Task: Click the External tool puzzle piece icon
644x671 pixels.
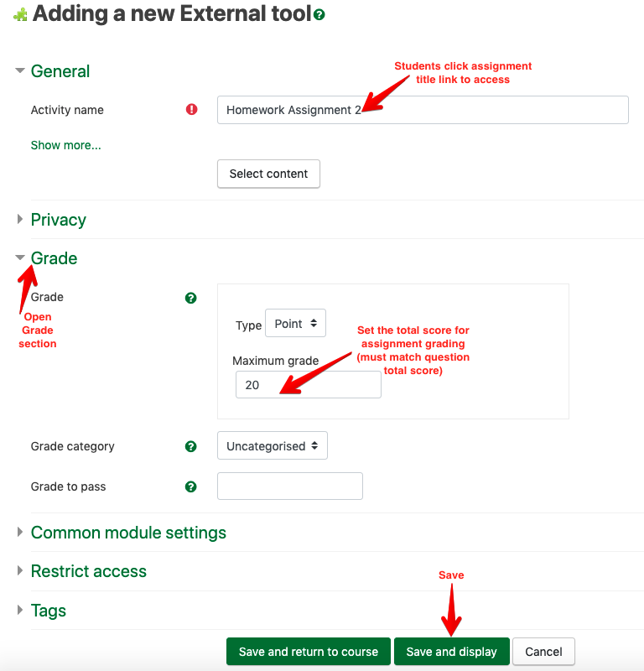Action: click(x=20, y=13)
